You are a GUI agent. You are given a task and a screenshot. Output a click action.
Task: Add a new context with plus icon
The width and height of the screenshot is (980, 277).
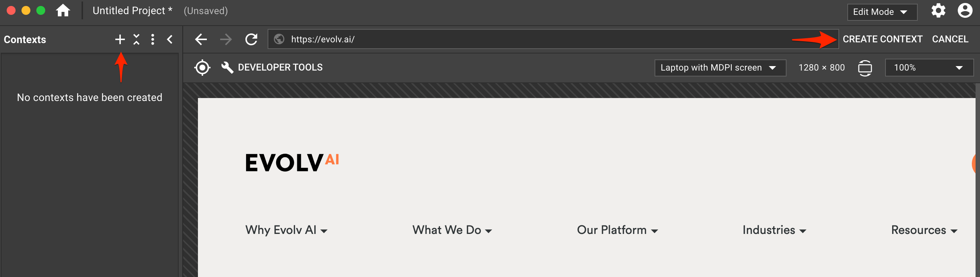pyautogui.click(x=120, y=39)
